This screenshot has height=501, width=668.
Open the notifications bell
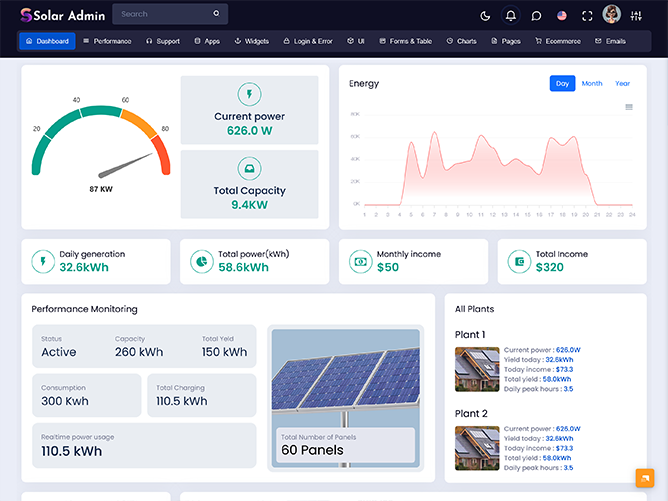511,15
